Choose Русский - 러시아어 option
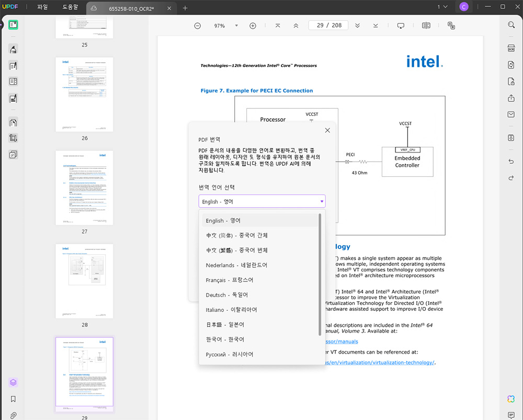The height and width of the screenshot is (420, 523). (260, 354)
